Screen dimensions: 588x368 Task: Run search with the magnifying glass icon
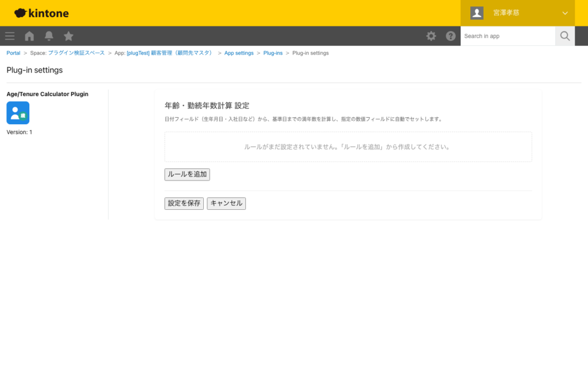tap(564, 36)
